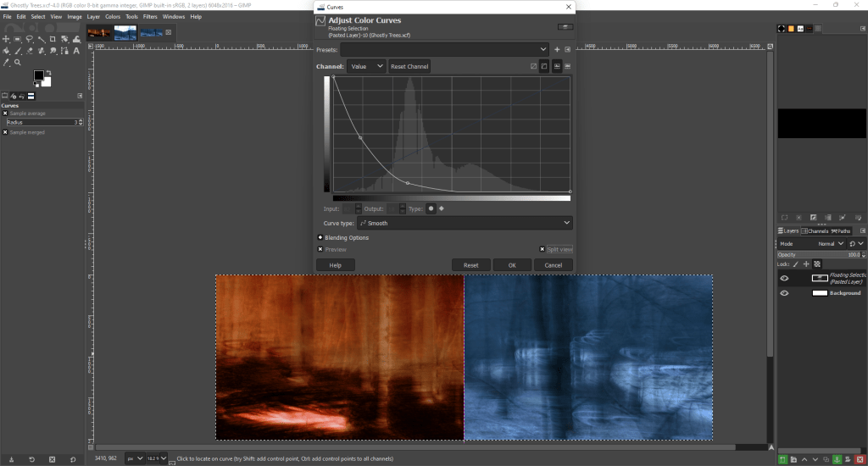Open the Filters menu
The image size is (868, 466).
point(150,16)
